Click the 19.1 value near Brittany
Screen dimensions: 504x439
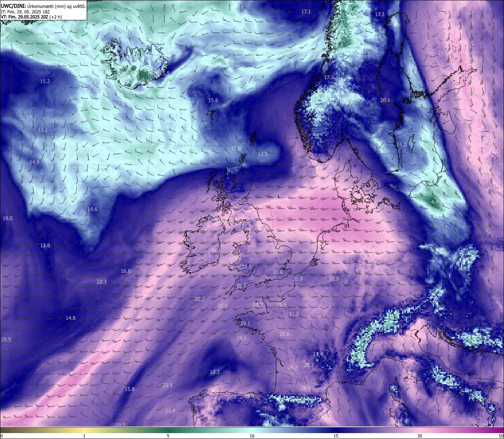[x=245, y=324]
